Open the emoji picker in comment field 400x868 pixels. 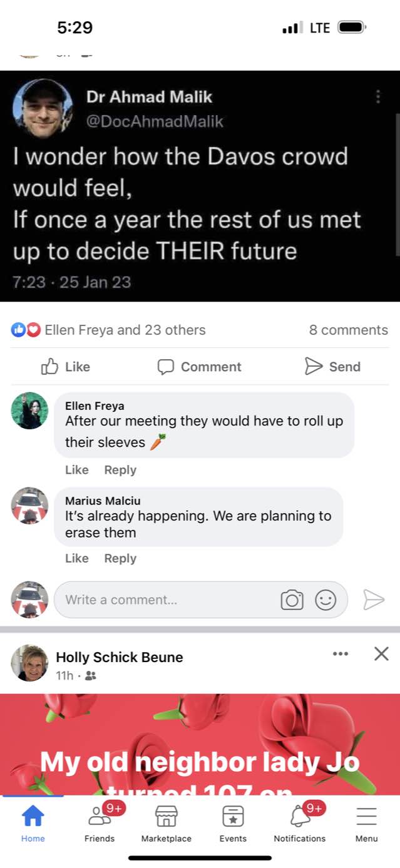pyautogui.click(x=325, y=600)
